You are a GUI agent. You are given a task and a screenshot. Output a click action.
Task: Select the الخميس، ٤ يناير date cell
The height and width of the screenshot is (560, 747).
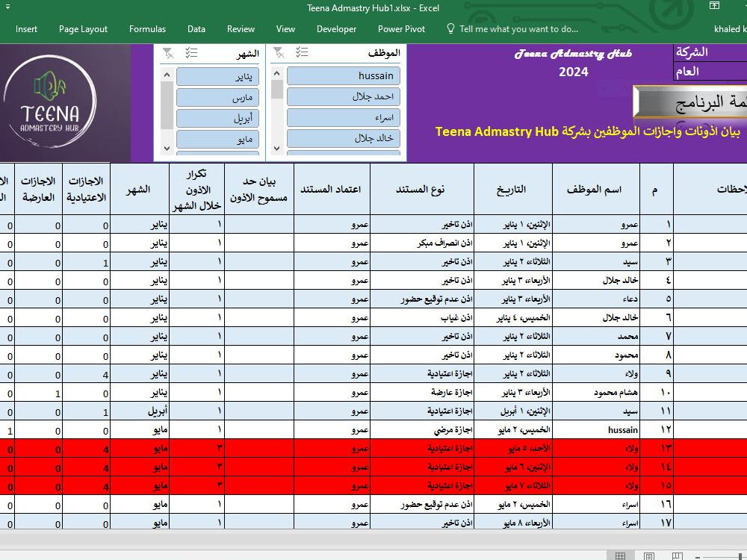coord(513,318)
